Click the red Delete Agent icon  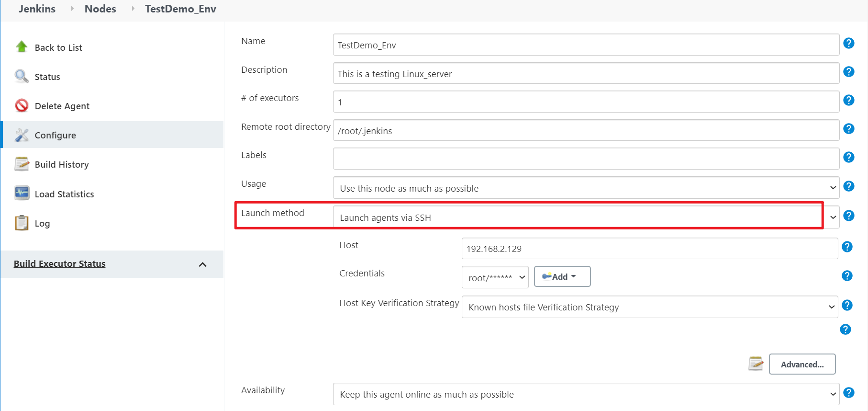(22, 105)
